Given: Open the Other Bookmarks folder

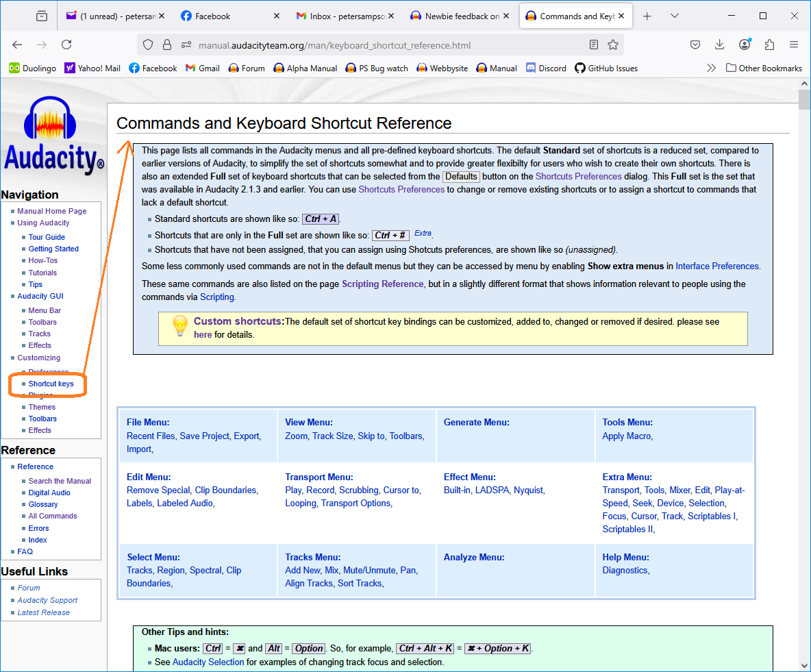Looking at the screenshot, I should 764,69.
